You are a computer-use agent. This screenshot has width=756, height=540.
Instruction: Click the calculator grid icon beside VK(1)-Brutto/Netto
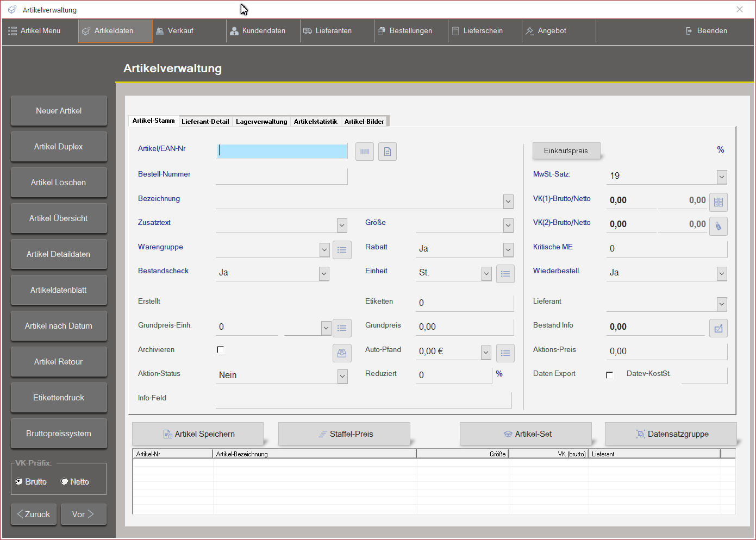click(718, 202)
